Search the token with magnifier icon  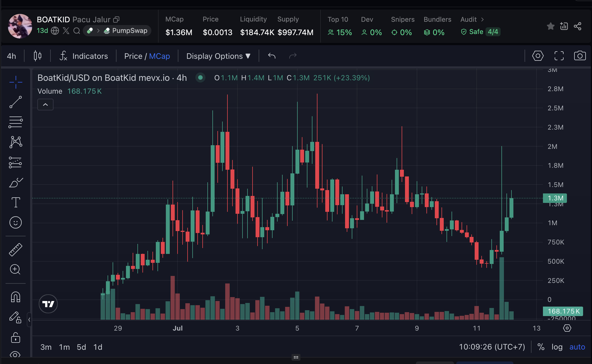click(77, 31)
